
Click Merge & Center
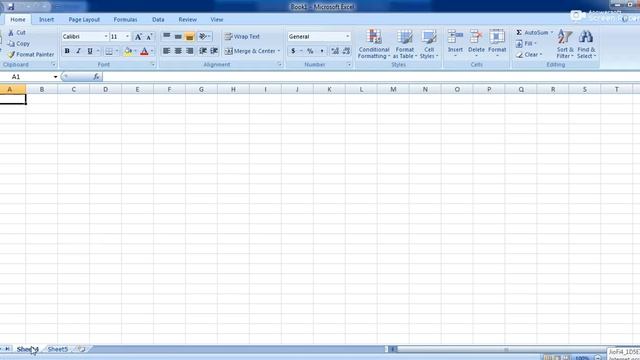click(x=250, y=51)
